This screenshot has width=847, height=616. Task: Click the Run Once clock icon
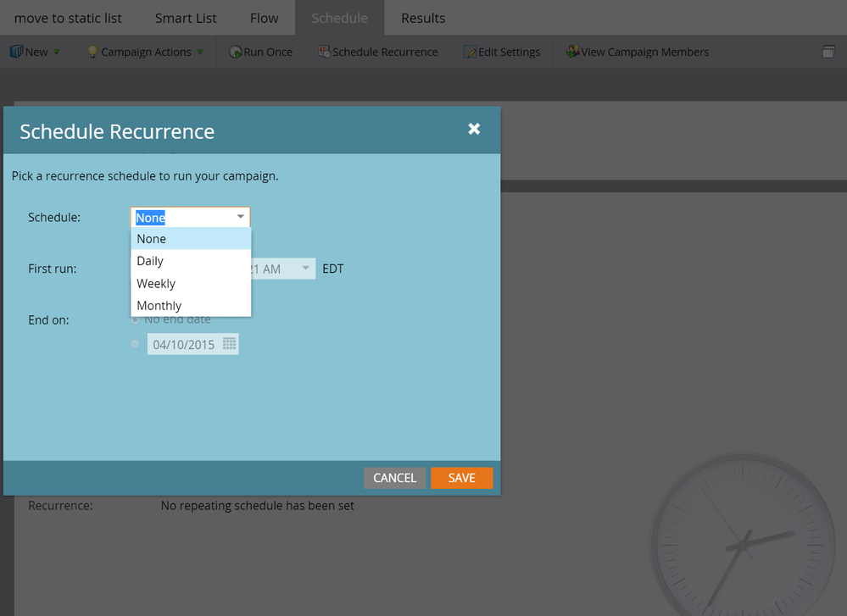point(236,52)
